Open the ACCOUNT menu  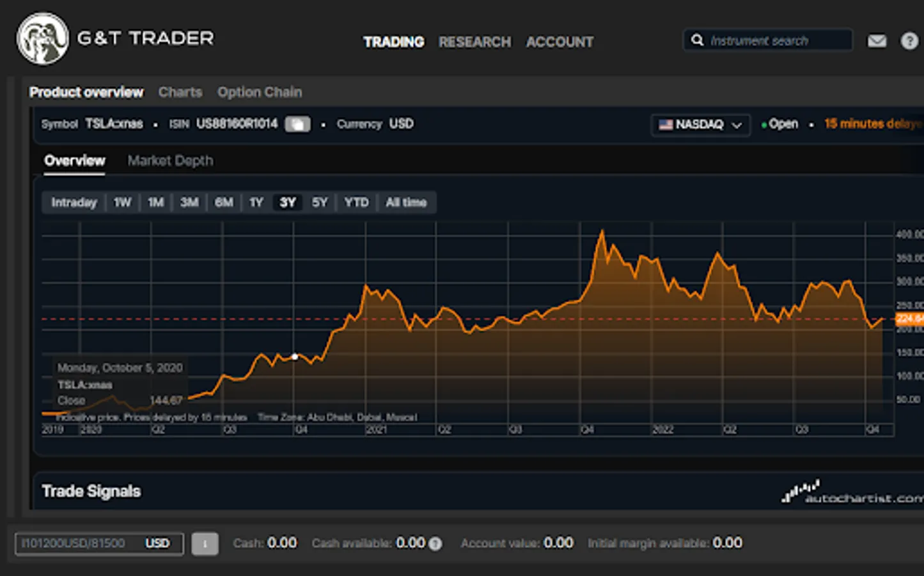[560, 42]
